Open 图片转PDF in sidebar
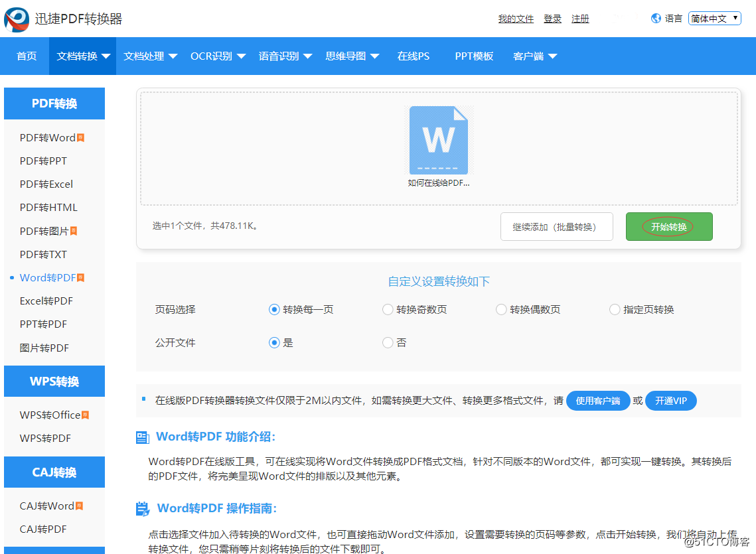This screenshot has height=554, width=756. [44, 348]
